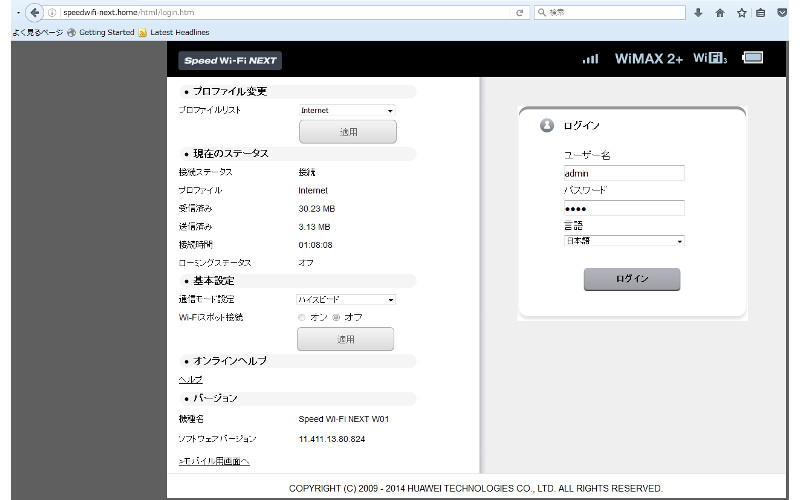Open the Getting Started bookmark
Screen dimensions: 800x500
pos(101,32)
